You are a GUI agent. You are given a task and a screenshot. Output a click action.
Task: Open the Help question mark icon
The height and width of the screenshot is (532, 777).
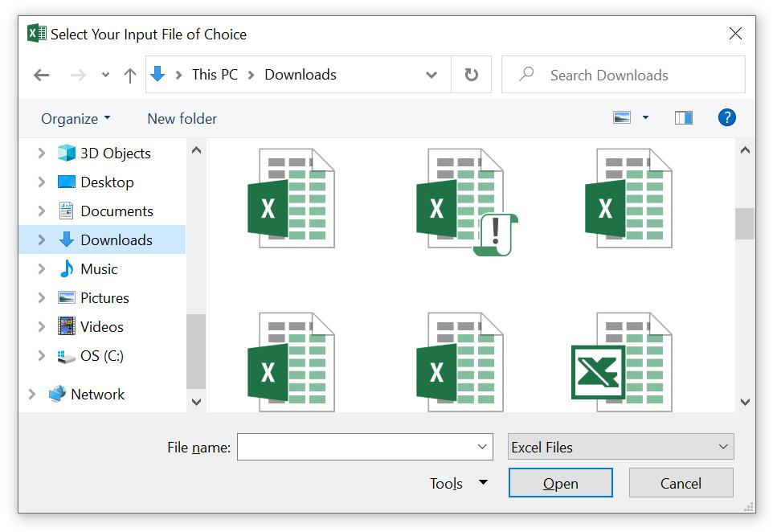[726, 117]
